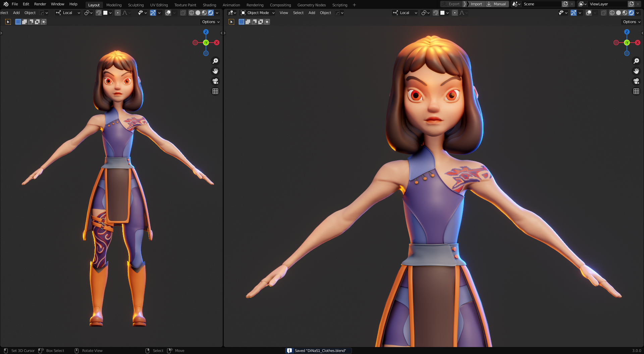Toggle X-Ray mode in the right viewport

(604, 13)
